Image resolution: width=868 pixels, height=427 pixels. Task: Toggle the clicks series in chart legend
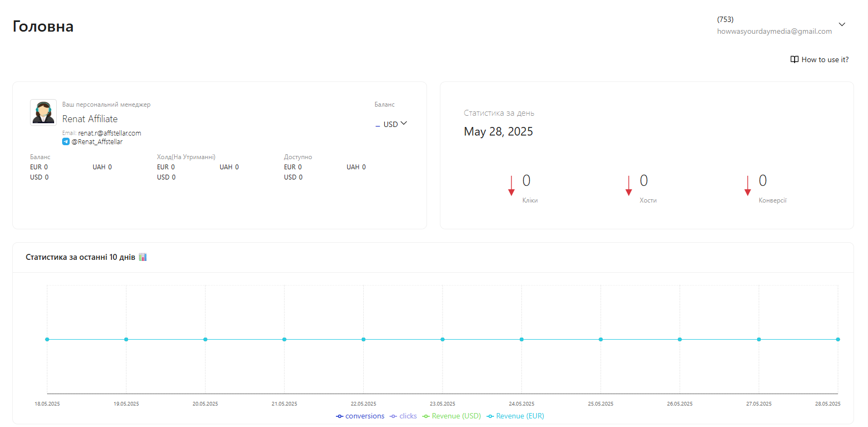[x=403, y=416]
